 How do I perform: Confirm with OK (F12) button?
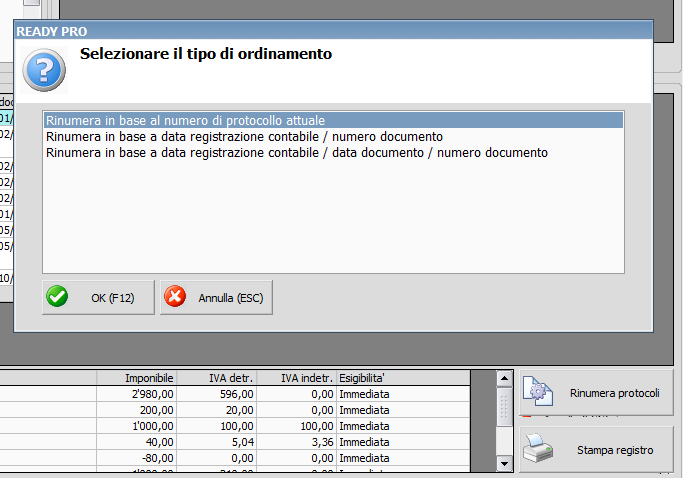pos(98,298)
